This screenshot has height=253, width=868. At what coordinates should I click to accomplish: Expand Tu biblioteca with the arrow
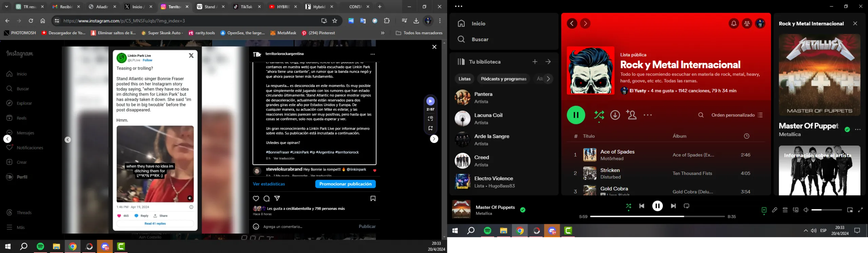tap(548, 62)
